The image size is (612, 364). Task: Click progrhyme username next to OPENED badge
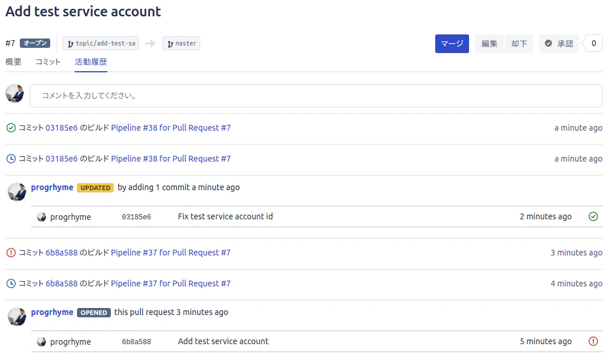coord(53,312)
